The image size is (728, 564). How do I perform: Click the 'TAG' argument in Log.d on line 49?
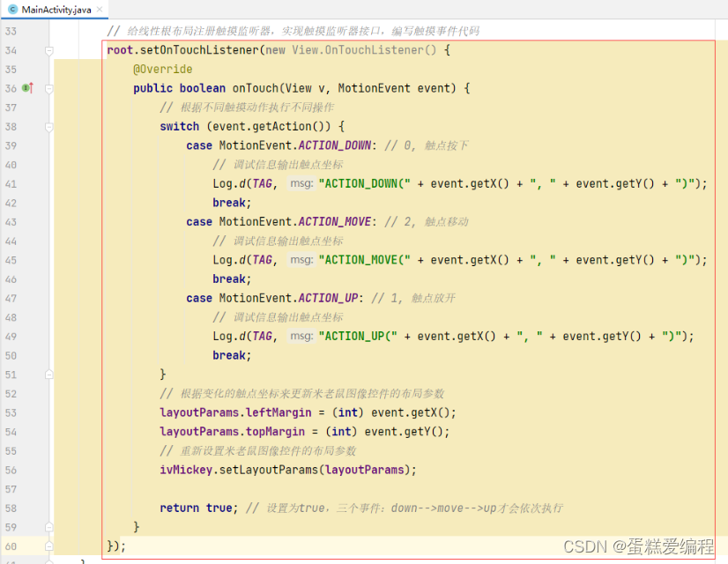pos(262,336)
